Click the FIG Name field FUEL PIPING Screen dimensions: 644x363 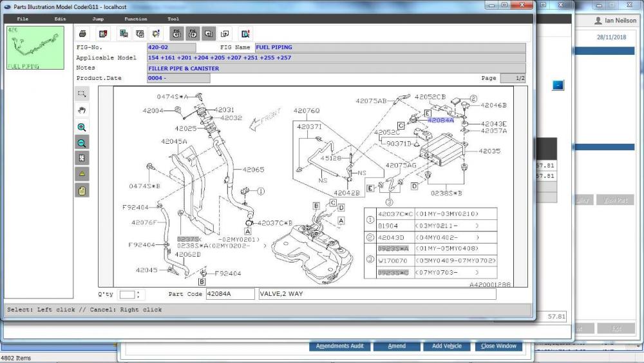pyautogui.click(x=390, y=47)
